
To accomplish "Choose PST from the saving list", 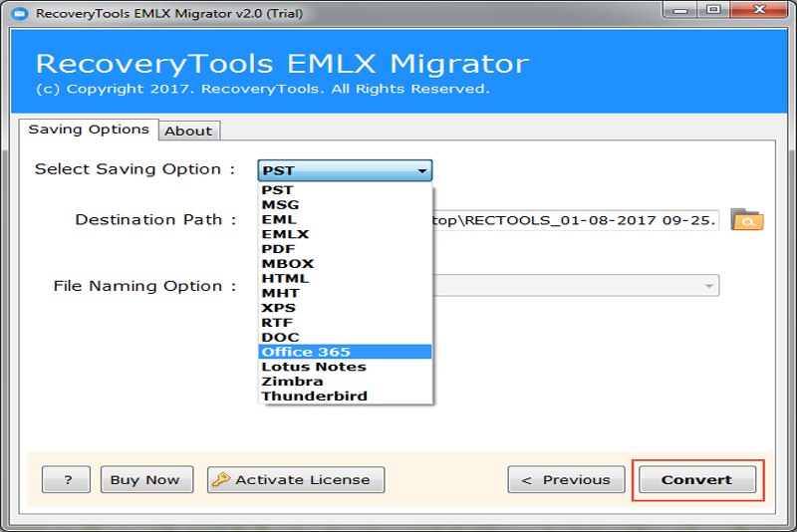I will pyautogui.click(x=345, y=190).
